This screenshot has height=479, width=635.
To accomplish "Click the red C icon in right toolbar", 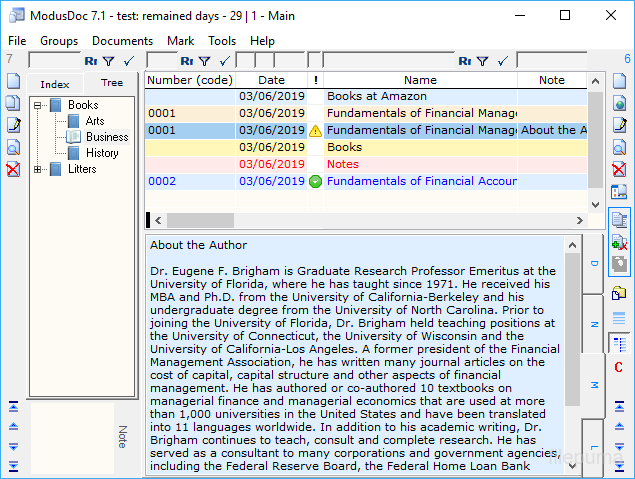I will [619, 367].
